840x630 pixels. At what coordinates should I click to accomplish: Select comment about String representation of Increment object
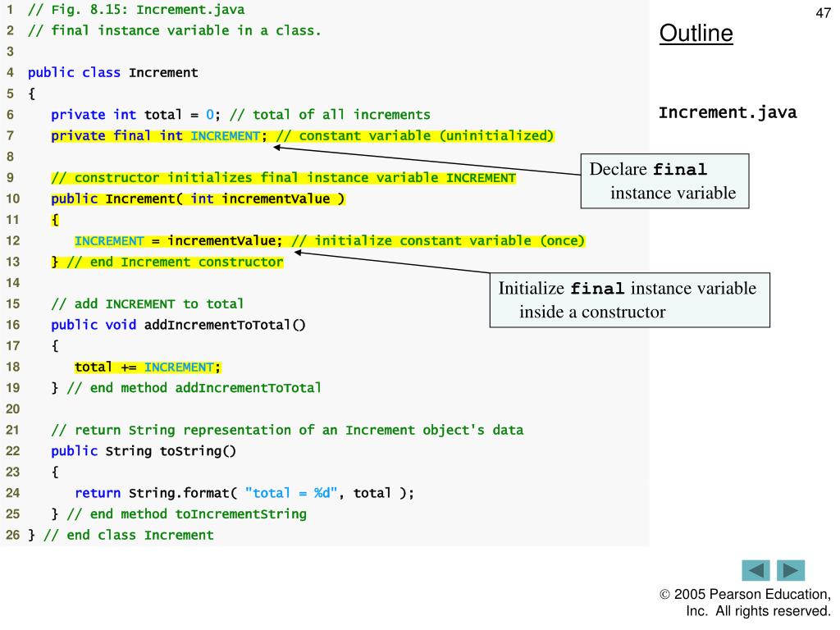(x=287, y=430)
